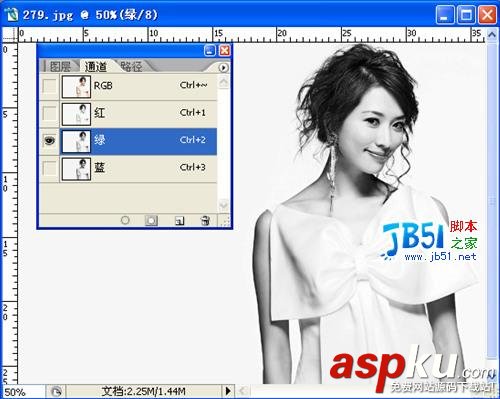Minimize the 279.jpg document window
The image size is (500, 399).
[445, 15]
